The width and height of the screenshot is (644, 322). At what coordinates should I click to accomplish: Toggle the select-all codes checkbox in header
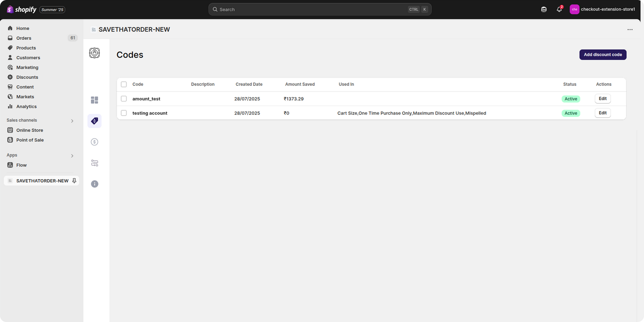(x=124, y=85)
